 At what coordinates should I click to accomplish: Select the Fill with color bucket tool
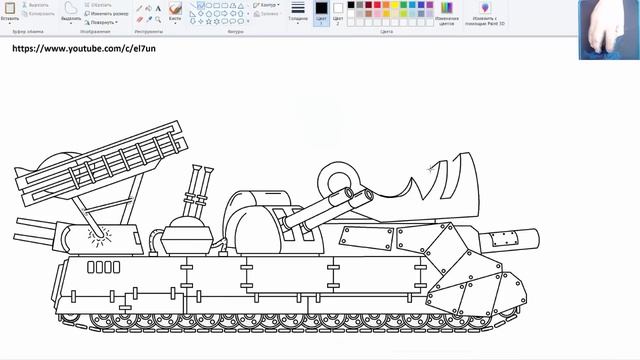[x=149, y=8]
